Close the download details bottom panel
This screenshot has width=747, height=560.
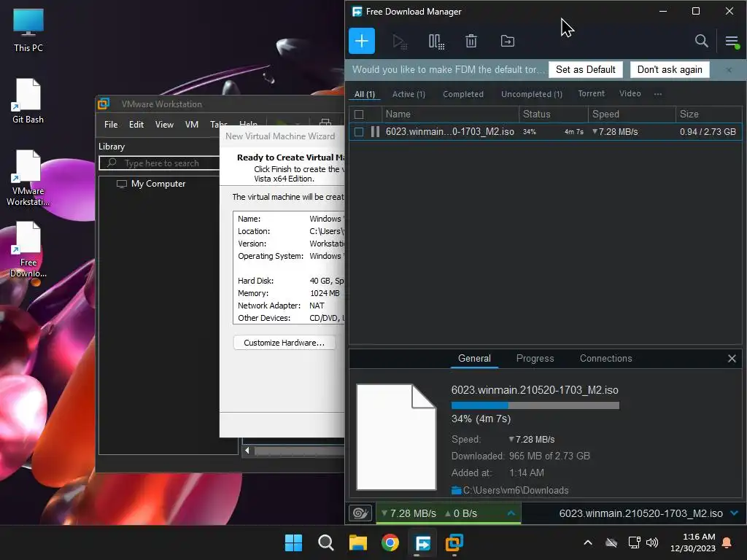732,359
